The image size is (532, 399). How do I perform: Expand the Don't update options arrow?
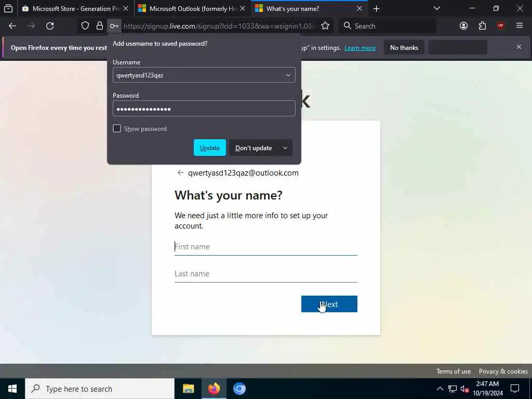pos(285,148)
